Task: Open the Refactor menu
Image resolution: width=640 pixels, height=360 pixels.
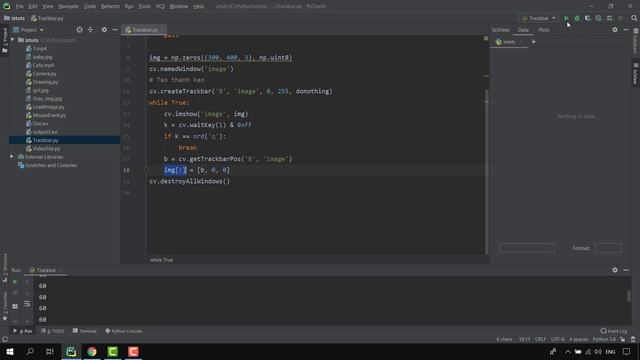Action: pyautogui.click(x=110, y=7)
